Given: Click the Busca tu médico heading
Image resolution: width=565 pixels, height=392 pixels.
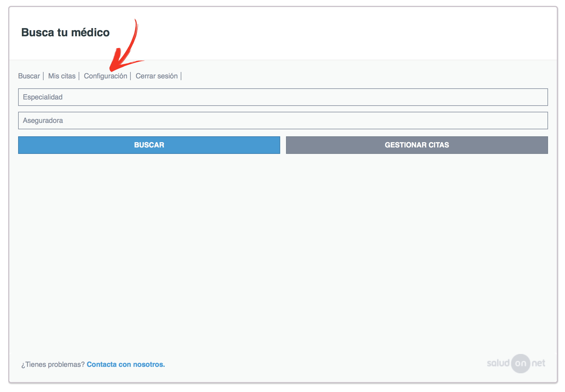Looking at the screenshot, I should 66,32.
